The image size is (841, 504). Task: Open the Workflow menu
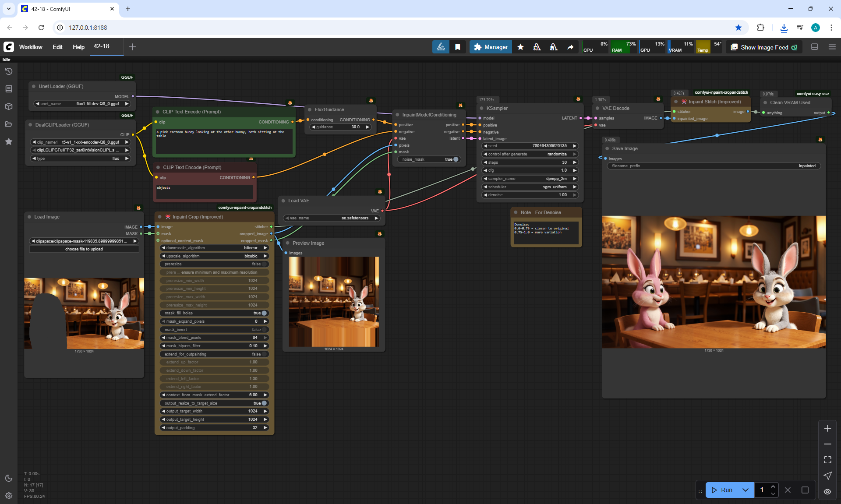[31, 47]
